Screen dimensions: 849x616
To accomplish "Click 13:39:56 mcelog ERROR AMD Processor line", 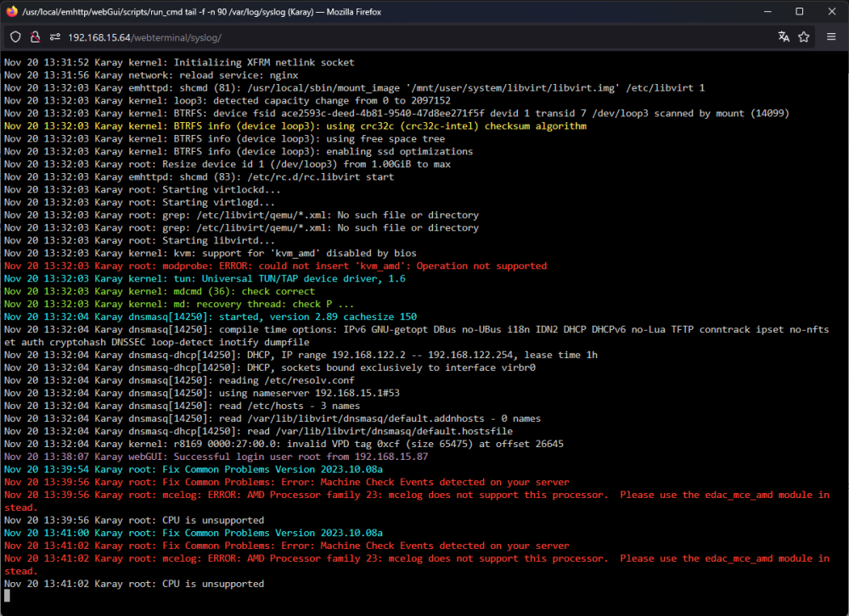I will click(x=416, y=501).
